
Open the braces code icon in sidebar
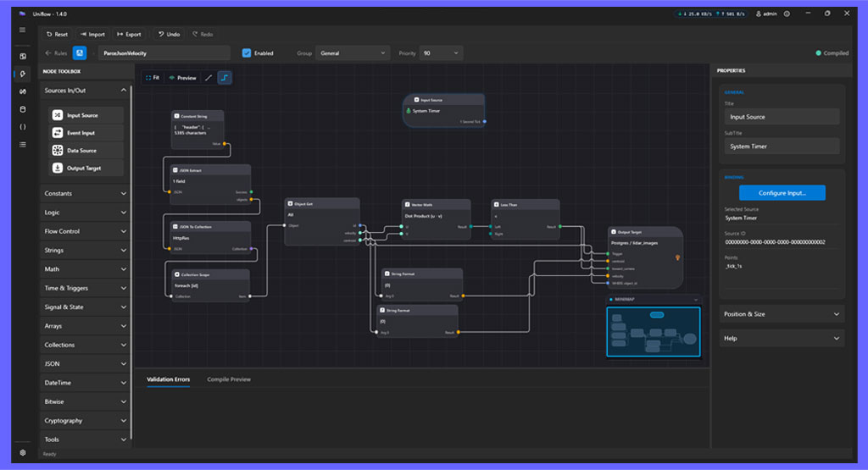(x=23, y=127)
